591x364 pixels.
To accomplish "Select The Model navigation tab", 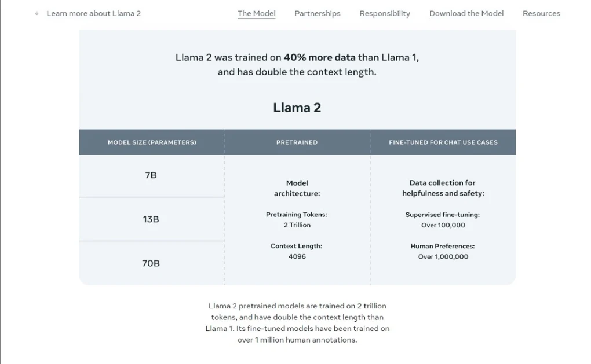I will point(256,13).
